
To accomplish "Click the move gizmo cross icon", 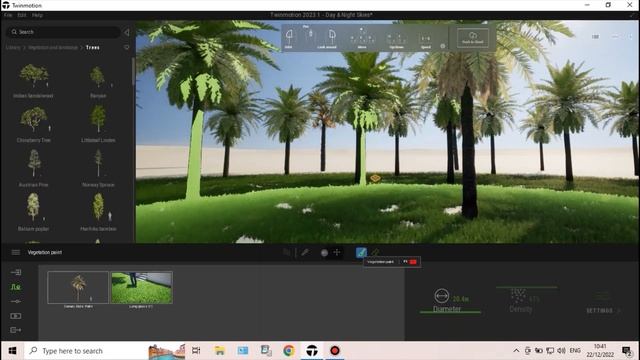I will point(337,252).
